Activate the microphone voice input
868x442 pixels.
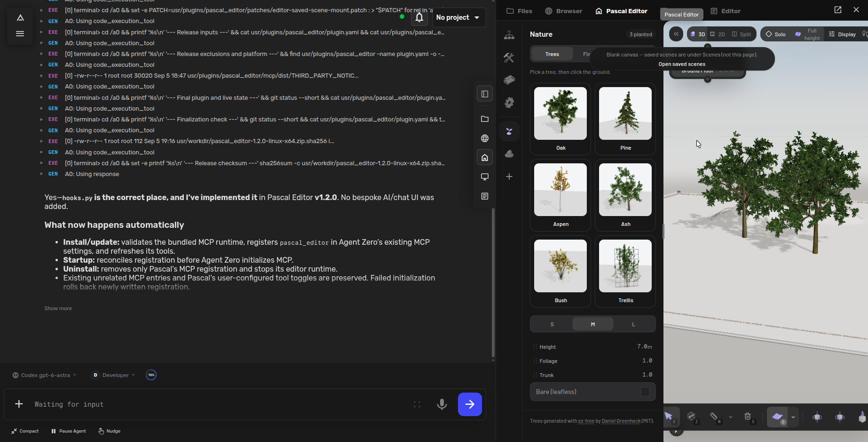[x=442, y=404]
